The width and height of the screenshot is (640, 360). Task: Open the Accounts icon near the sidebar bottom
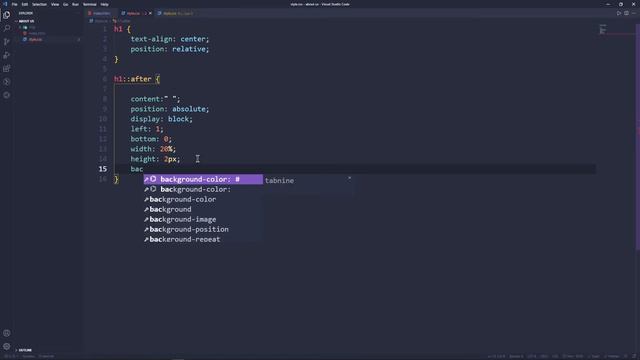7,333
